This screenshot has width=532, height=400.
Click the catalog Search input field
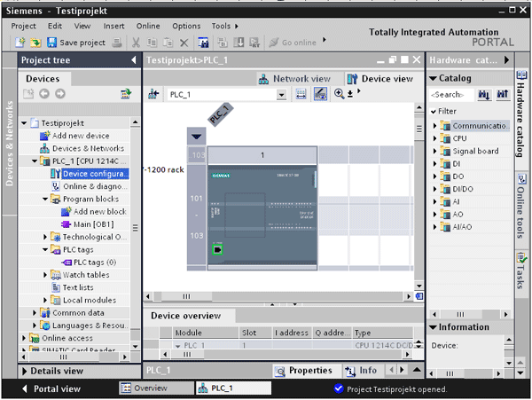(x=451, y=95)
